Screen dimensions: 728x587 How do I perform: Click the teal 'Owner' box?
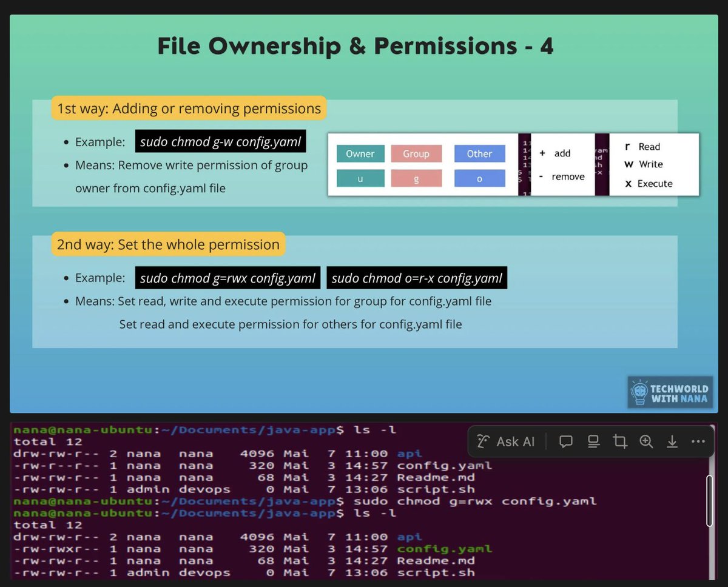(x=360, y=154)
